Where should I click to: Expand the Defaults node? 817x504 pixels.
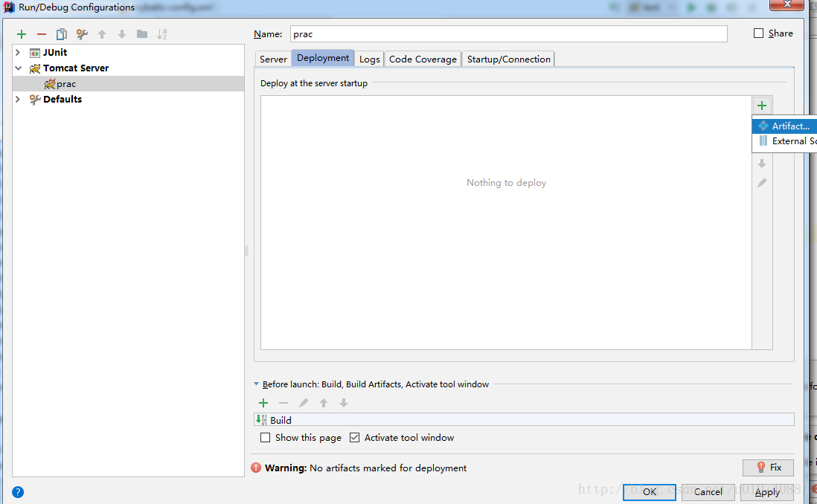[x=19, y=99]
